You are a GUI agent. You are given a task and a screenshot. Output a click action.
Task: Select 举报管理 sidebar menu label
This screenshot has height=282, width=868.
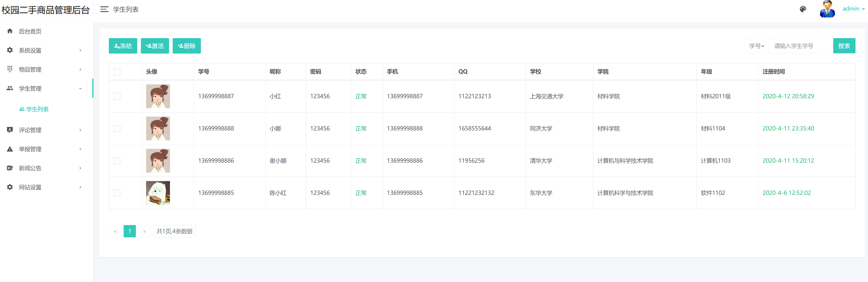[30, 149]
